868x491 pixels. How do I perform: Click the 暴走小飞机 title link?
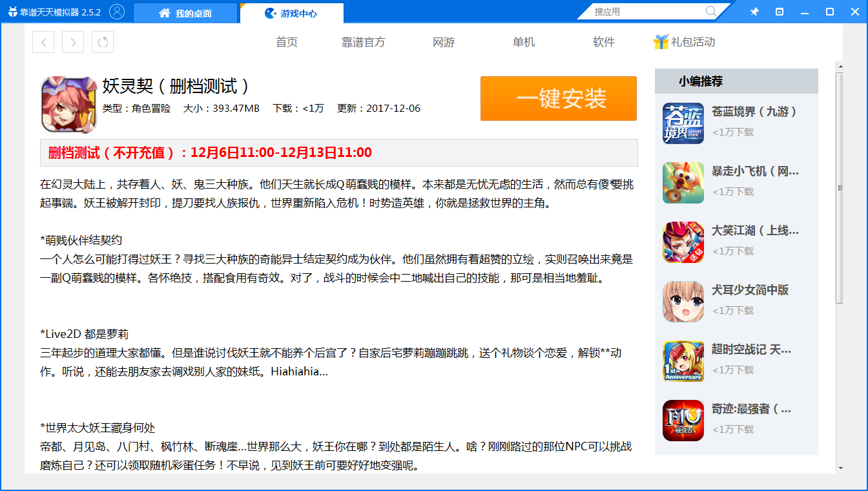[x=755, y=171]
